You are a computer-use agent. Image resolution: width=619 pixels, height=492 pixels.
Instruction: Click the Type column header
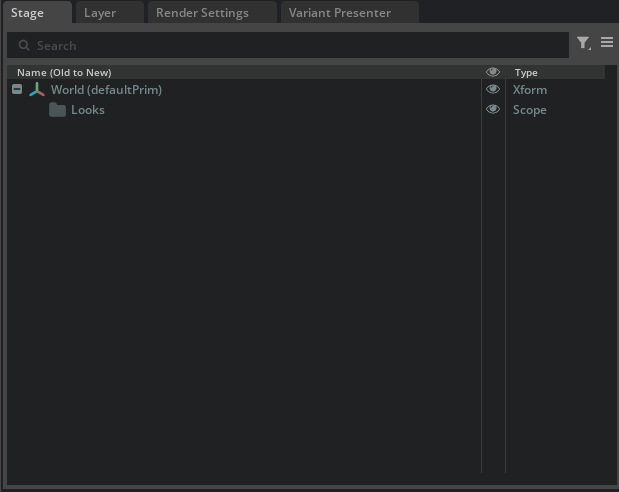526,72
